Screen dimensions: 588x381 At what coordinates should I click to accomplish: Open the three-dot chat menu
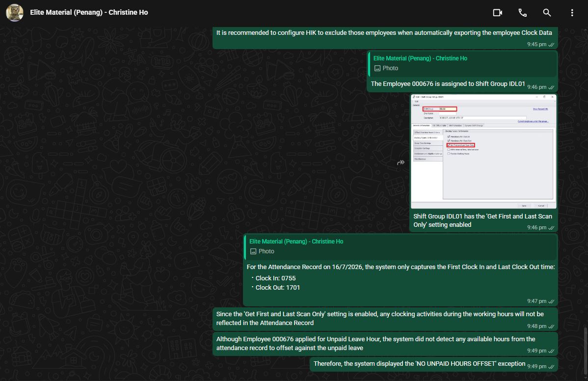[572, 13]
